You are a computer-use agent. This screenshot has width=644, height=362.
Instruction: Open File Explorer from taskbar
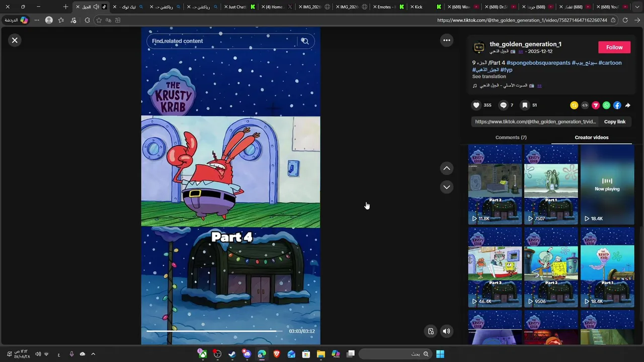pyautogui.click(x=320, y=354)
